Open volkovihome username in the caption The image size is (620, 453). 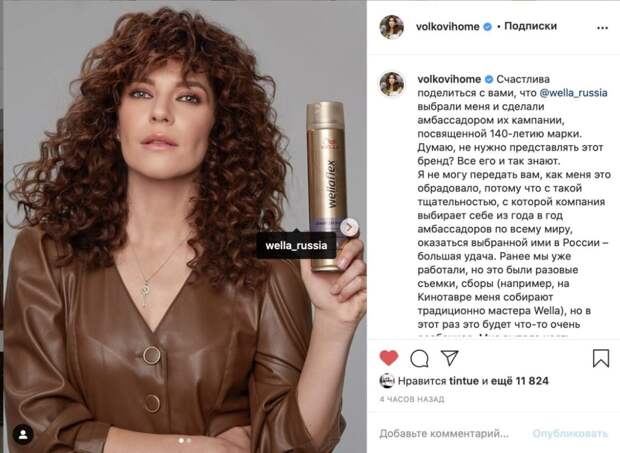(449, 79)
